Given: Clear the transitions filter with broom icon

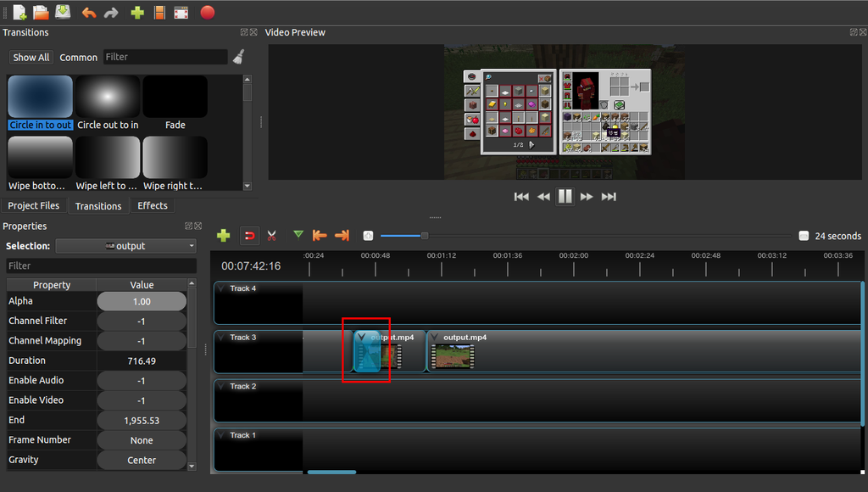Looking at the screenshot, I should point(238,57).
